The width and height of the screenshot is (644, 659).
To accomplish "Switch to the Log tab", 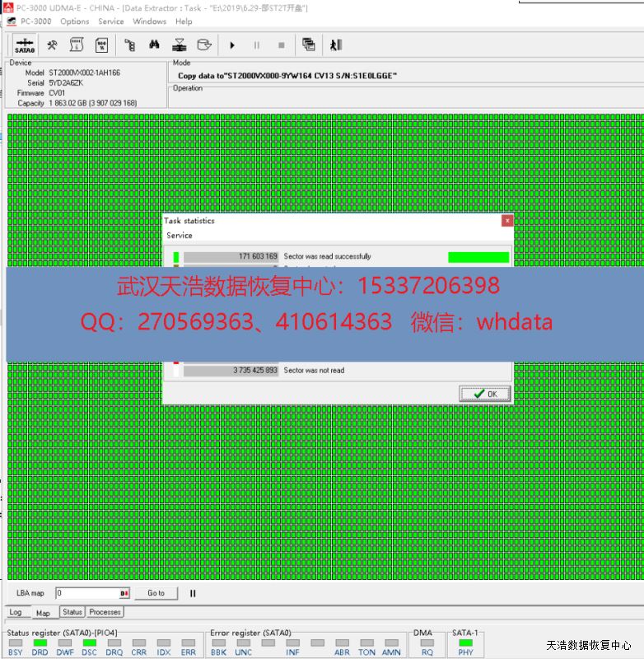I will [x=16, y=613].
